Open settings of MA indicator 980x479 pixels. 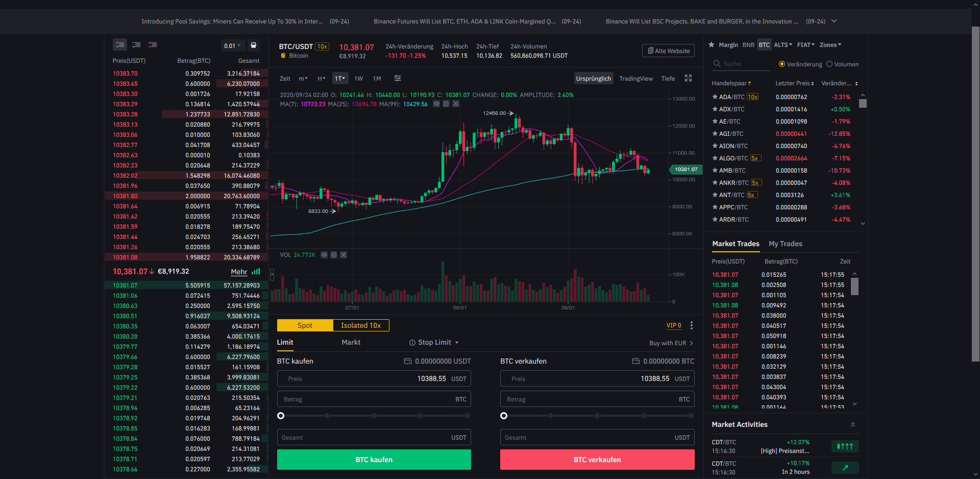(446, 104)
